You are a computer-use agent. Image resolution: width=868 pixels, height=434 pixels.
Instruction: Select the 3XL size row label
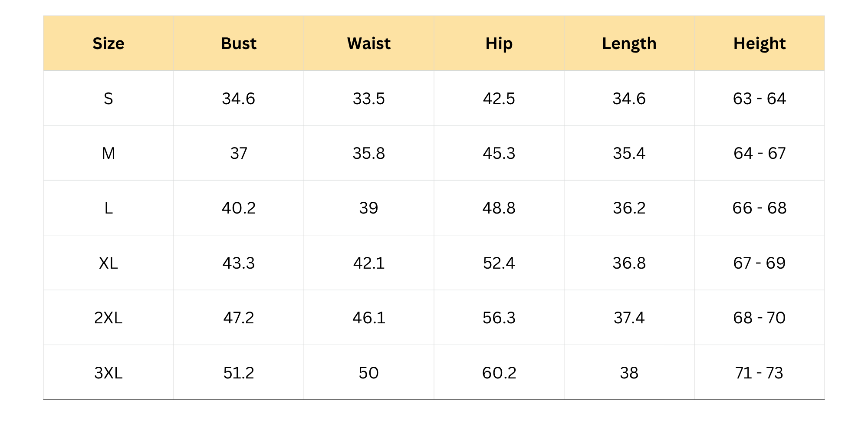(108, 373)
